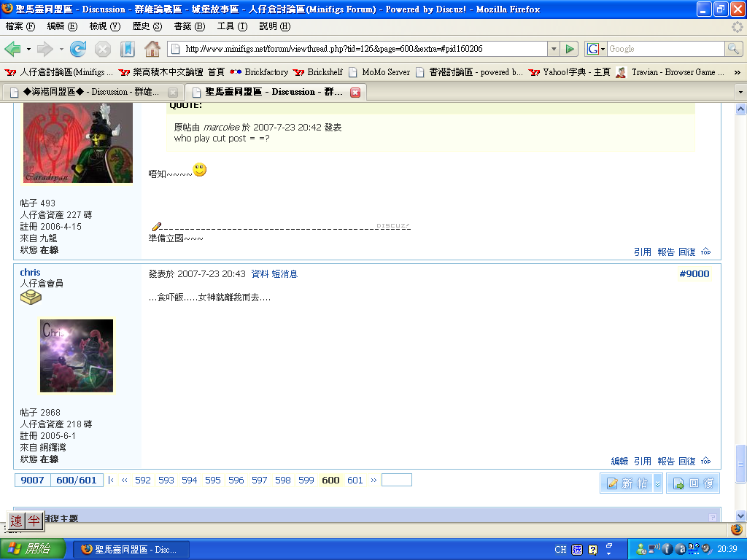Open the dropdown arrow beside the 新帖 button
The height and width of the screenshot is (560, 747).
click(656, 483)
